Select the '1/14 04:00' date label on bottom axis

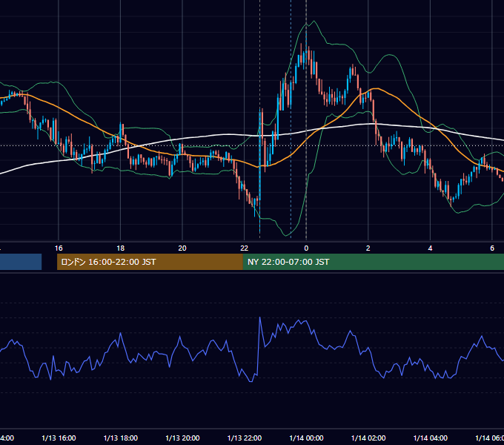430,438
